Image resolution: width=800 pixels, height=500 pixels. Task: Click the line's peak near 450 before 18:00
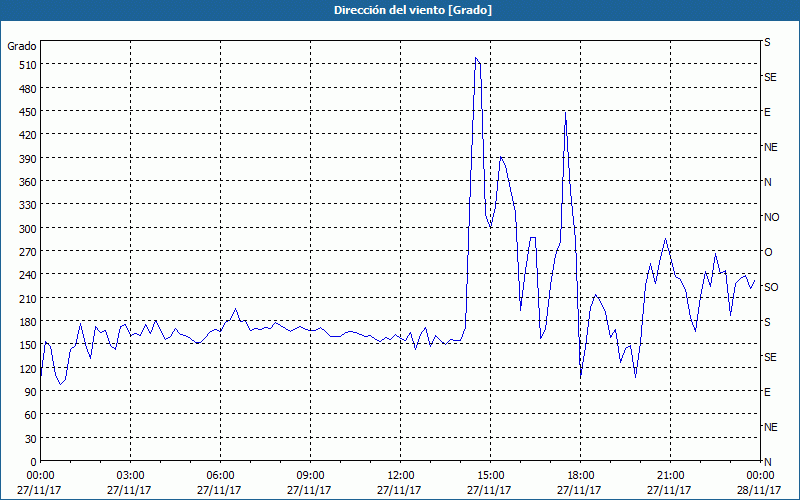(565, 112)
